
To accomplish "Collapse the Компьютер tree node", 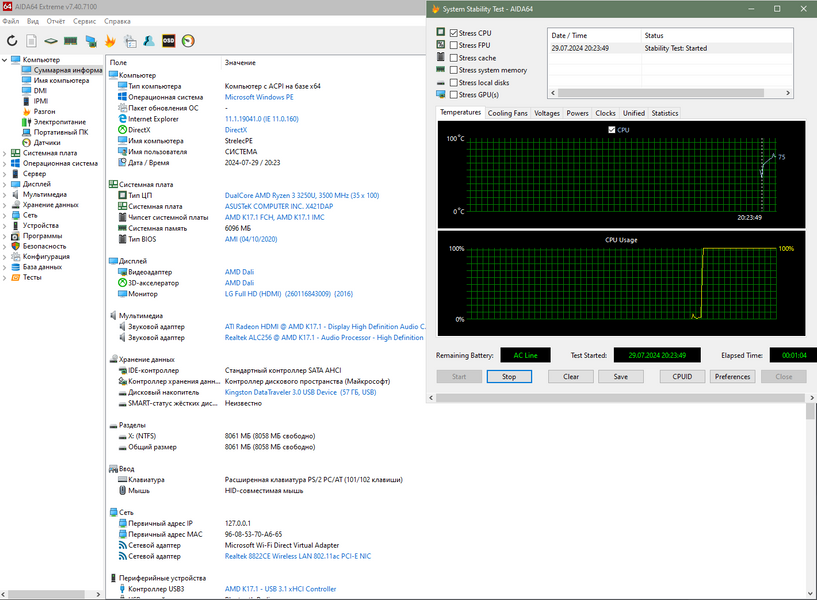I will [5, 60].
